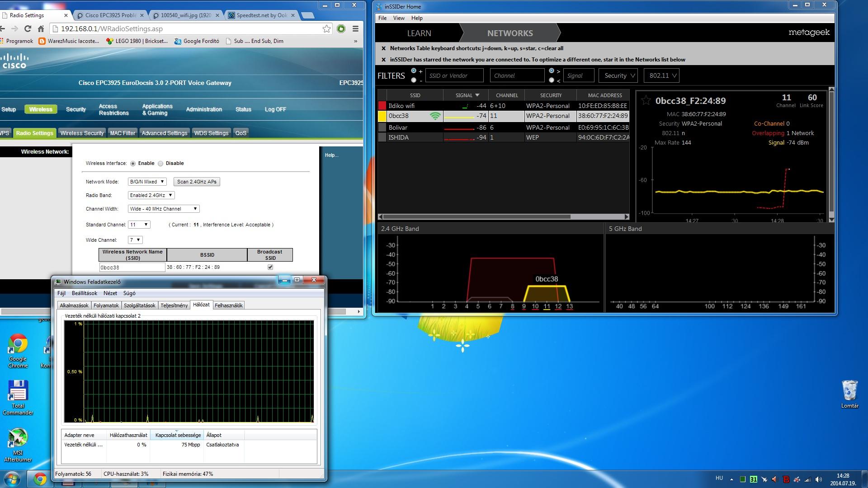868x488 pixels.
Task: Click grey color swatch of Bolivar row
Action: [x=382, y=127]
